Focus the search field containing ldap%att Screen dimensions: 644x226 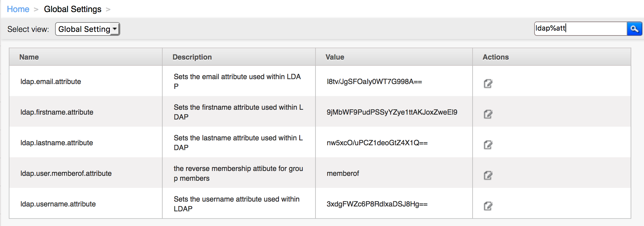[581, 29]
